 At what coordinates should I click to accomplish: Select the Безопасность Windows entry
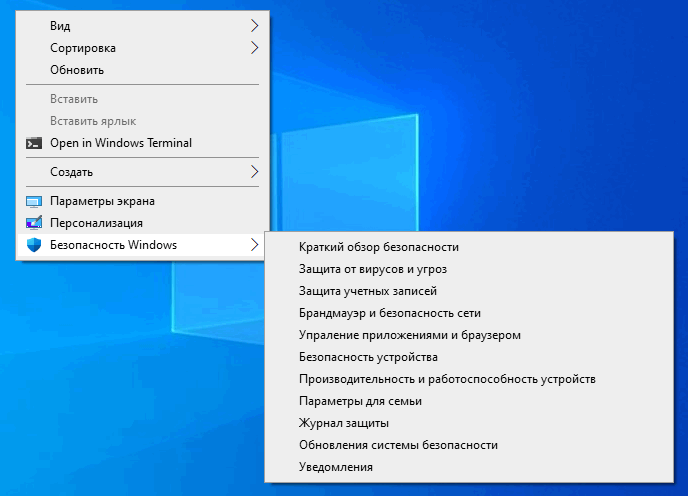click(143, 245)
